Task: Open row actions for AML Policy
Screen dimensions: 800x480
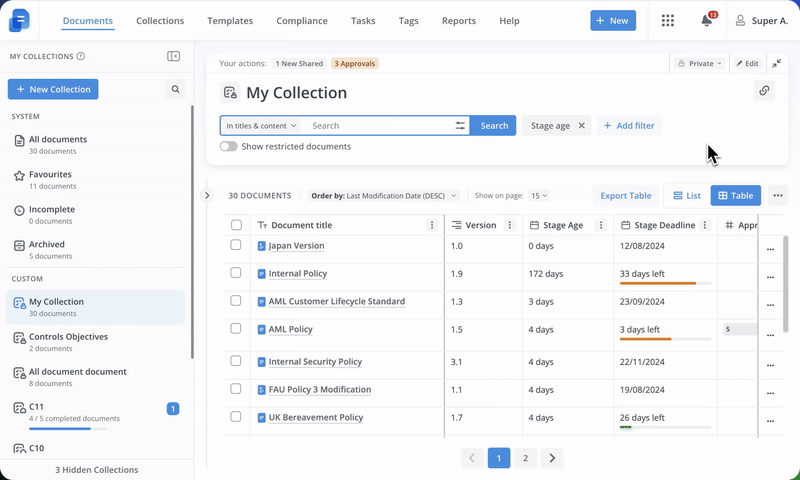Action: 770,335
